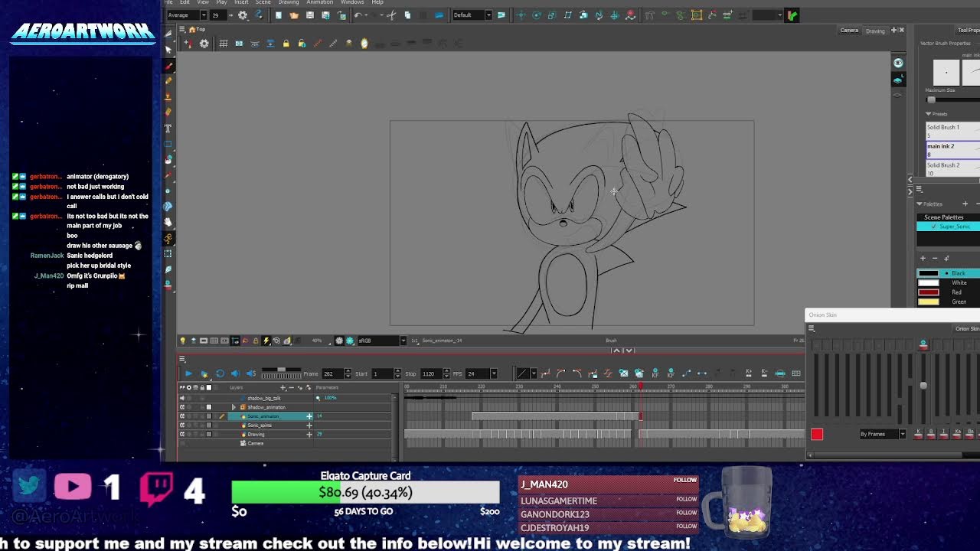The height and width of the screenshot is (551, 980).
Task: Toggle the grid icon in the camera toolbar
Action: [223, 44]
